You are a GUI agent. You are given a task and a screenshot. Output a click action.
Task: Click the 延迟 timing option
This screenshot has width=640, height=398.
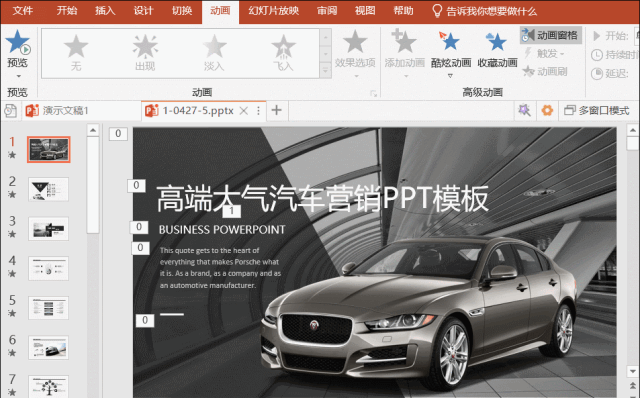[x=610, y=73]
